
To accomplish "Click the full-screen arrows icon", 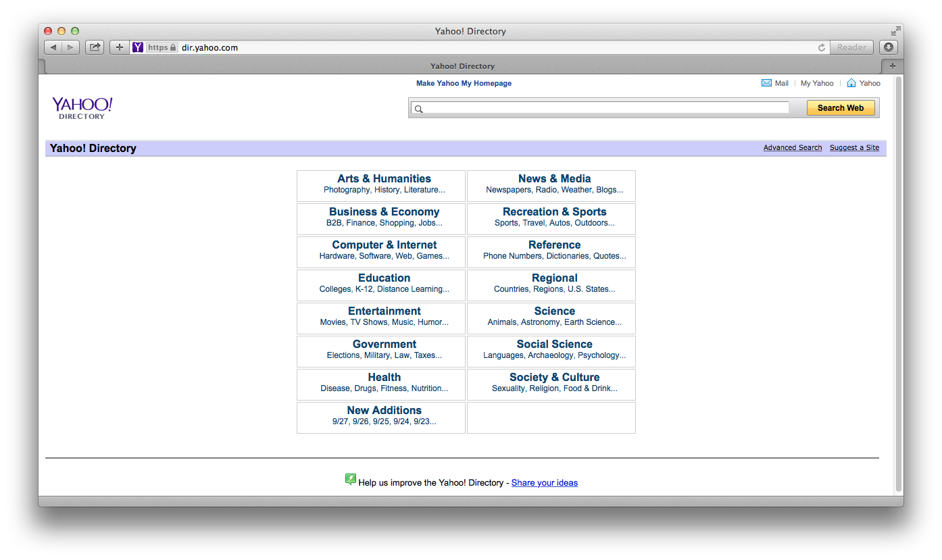I will [x=895, y=31].
